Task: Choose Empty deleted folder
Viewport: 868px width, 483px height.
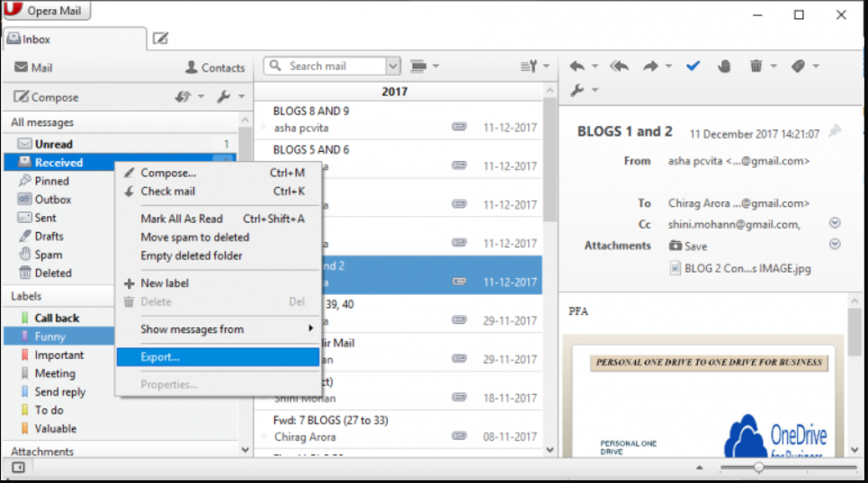Action: point(218,255)
